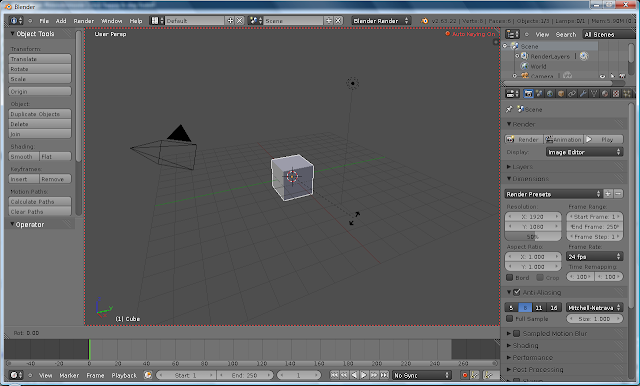Open the Display Image Editor dropdown
The height and width of the screenshot is (386, 640).
click(584, 152)
